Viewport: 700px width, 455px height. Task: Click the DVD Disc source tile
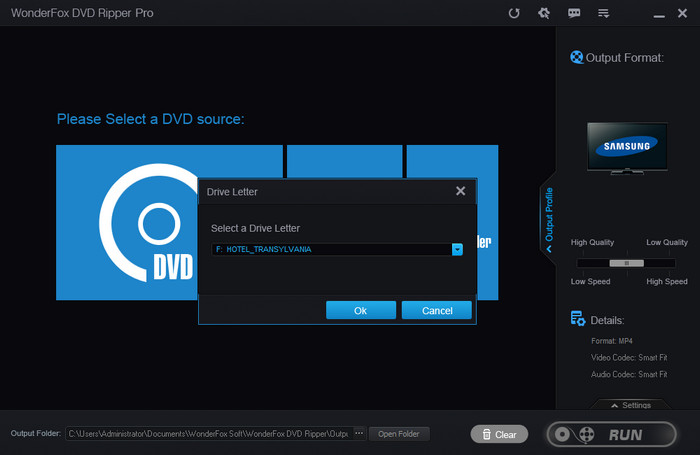[127, 222]
